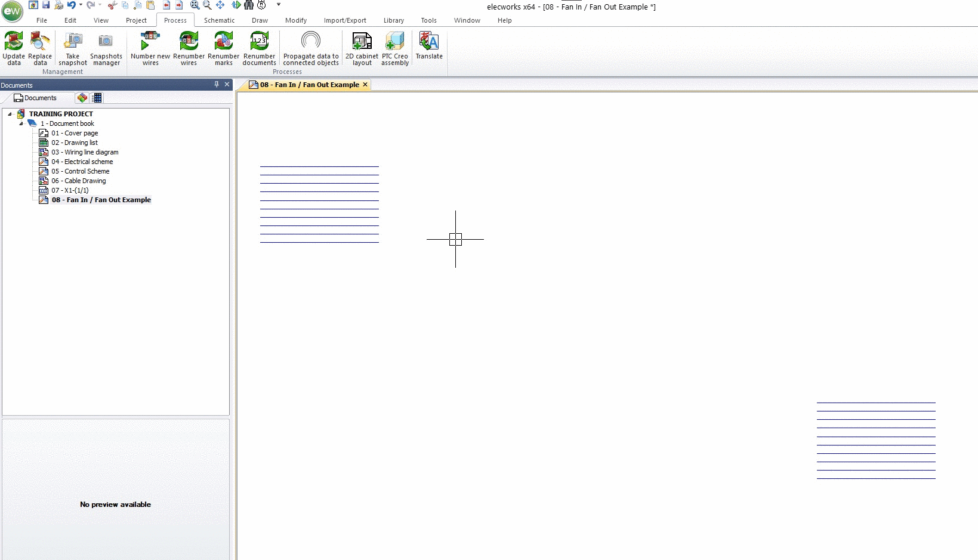Open the elecworks application menu logo

click(12, 11)
